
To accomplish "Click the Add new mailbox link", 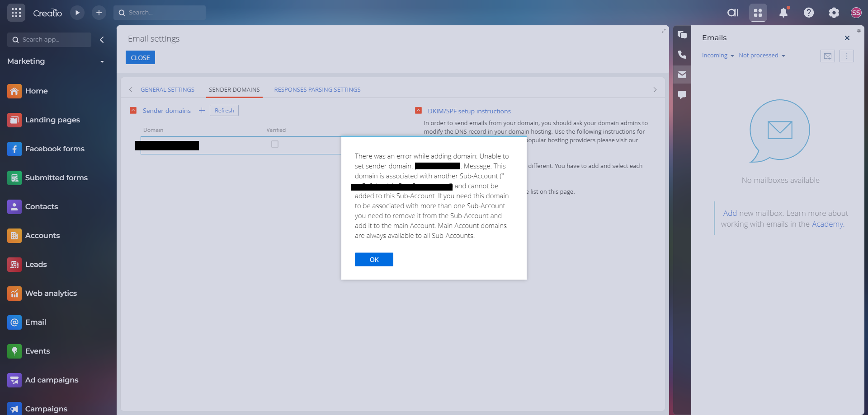I will pyautogui.click(x=730, y=213).
